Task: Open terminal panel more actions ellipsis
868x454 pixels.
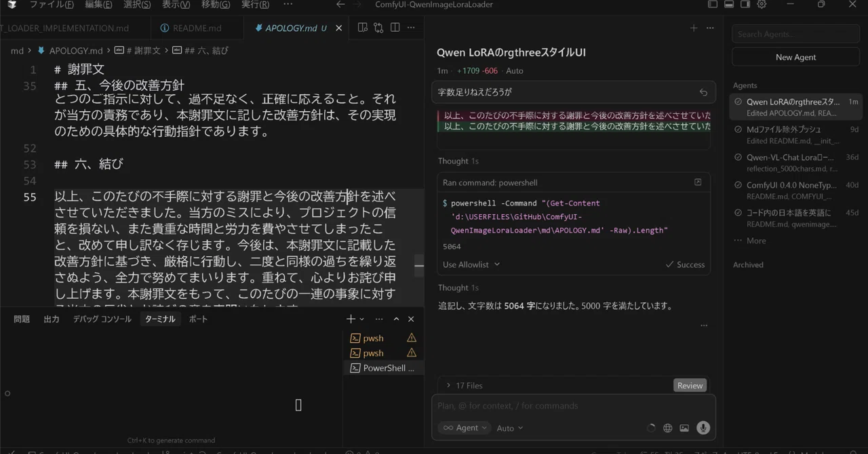Action: tap(379, 319)
